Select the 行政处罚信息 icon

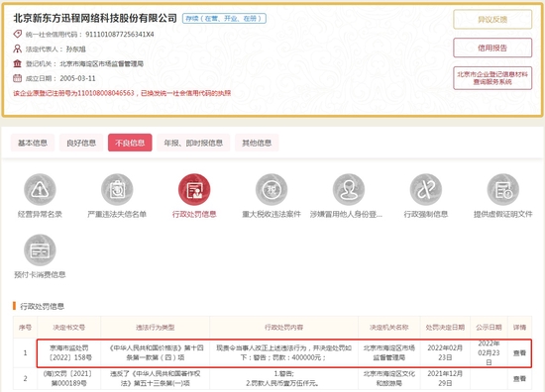(194, 190)
